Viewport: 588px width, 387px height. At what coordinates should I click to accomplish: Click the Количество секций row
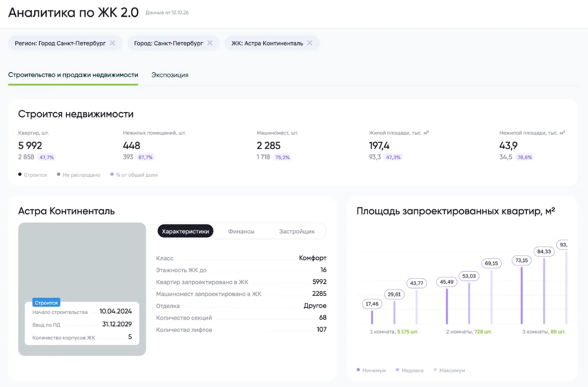coord(241,318)
